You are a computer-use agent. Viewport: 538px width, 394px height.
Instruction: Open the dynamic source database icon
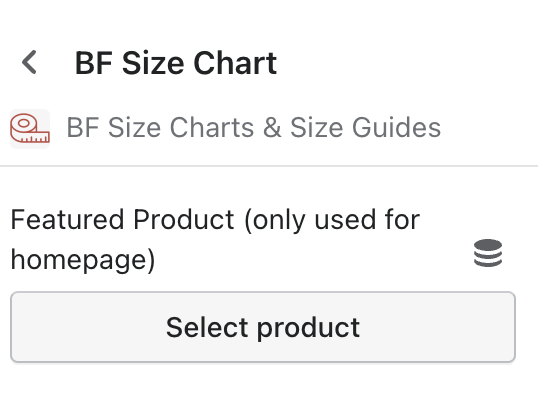click(488, 253)
